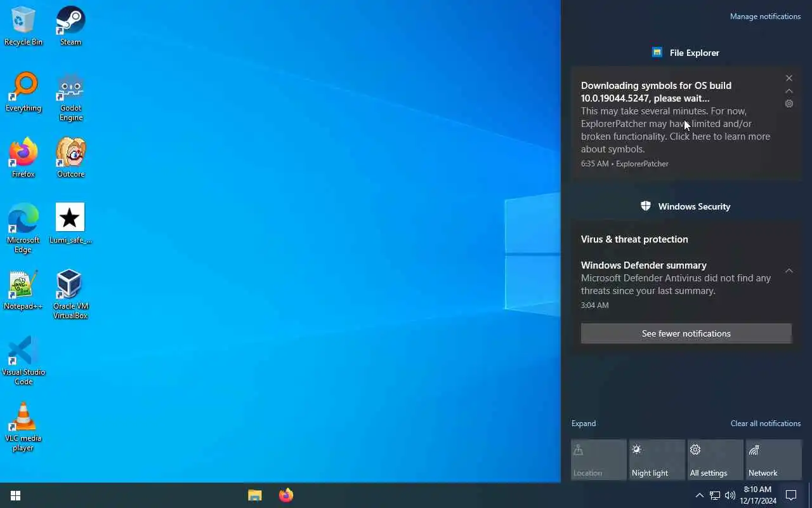Click the Windows Security group header
The height and width of the screenshot is (508, 812).
(x=686, y=206)
